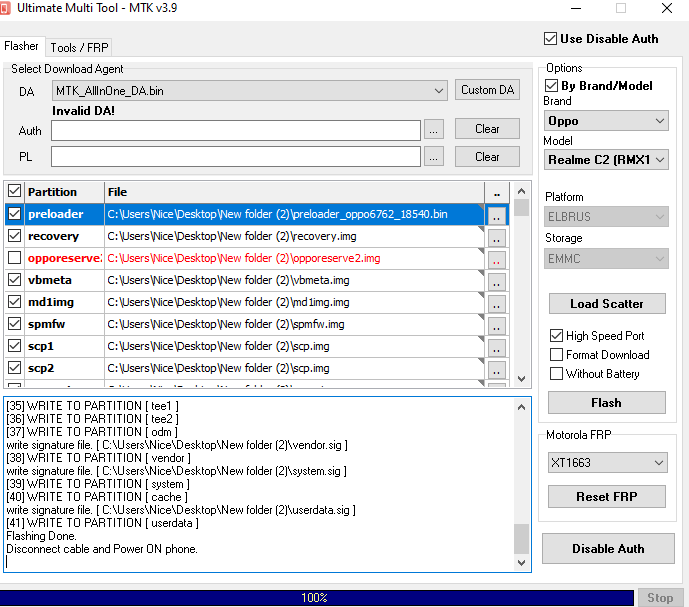Clear the PL file field
Screen dimensions: 689x607
pyautogui.click(x=487, y=157)
